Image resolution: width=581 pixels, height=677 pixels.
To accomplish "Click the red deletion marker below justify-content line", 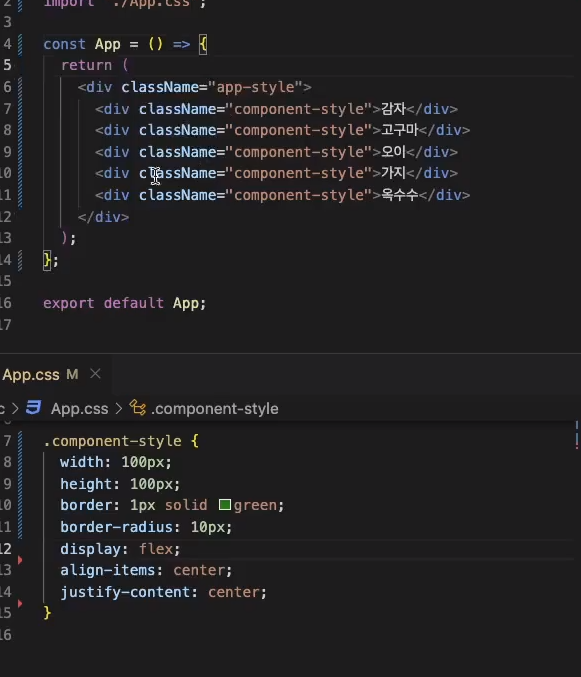I will (x=20, y=603).
